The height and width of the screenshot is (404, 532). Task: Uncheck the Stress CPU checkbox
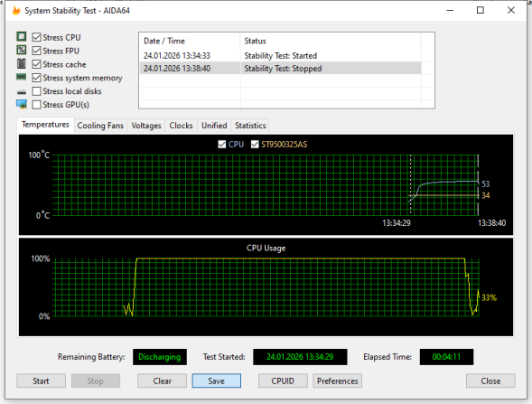37,37
